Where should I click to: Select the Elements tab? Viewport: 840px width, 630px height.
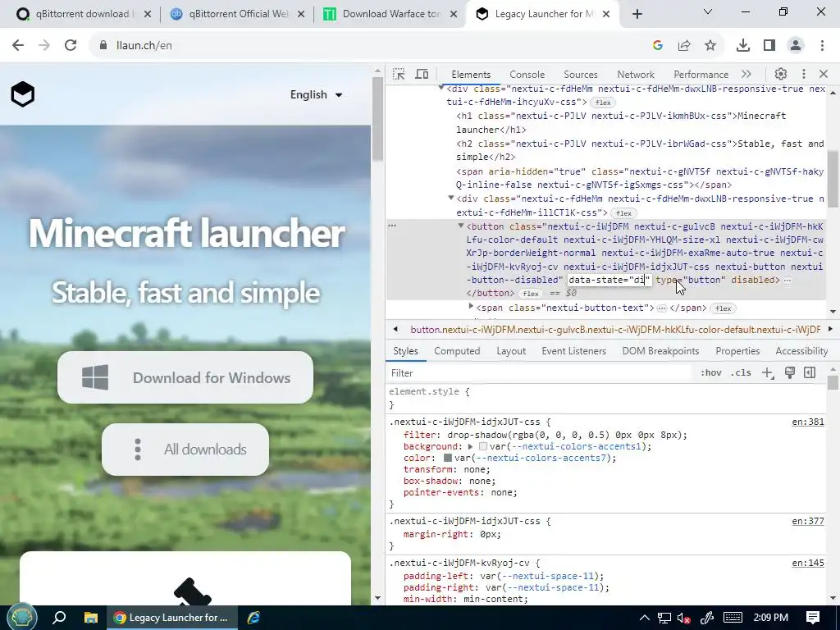coord(471,75)
